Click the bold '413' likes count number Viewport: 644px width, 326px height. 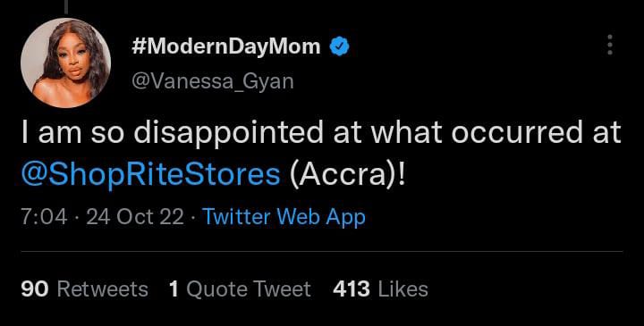click(352, 289)
